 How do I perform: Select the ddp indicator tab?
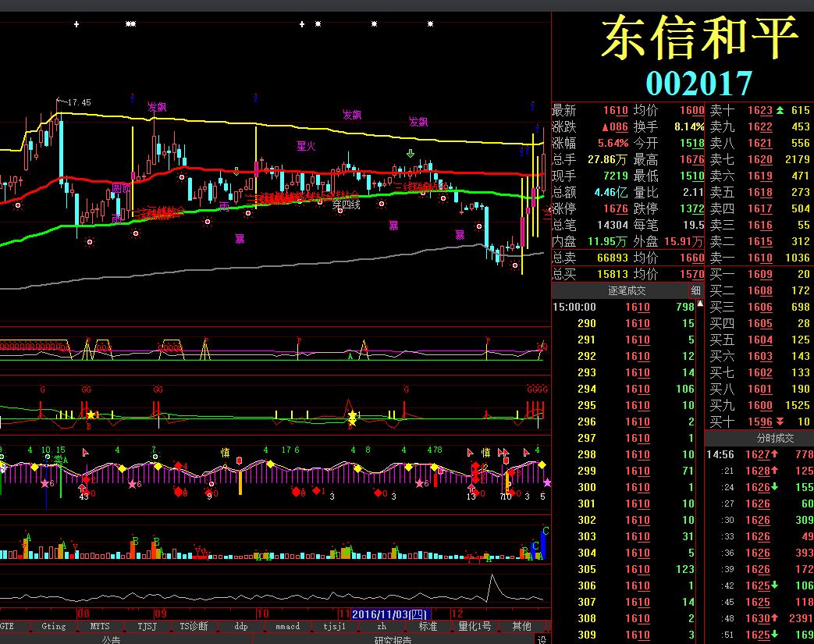coord(241,626)
